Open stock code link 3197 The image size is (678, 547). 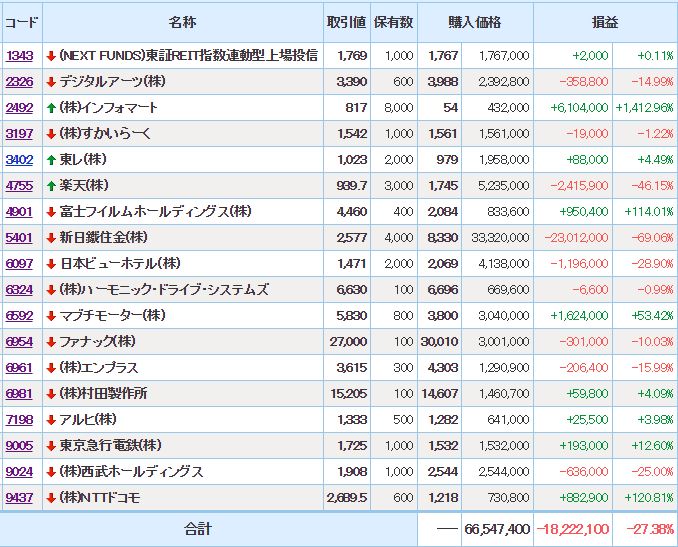click(19, 134)
